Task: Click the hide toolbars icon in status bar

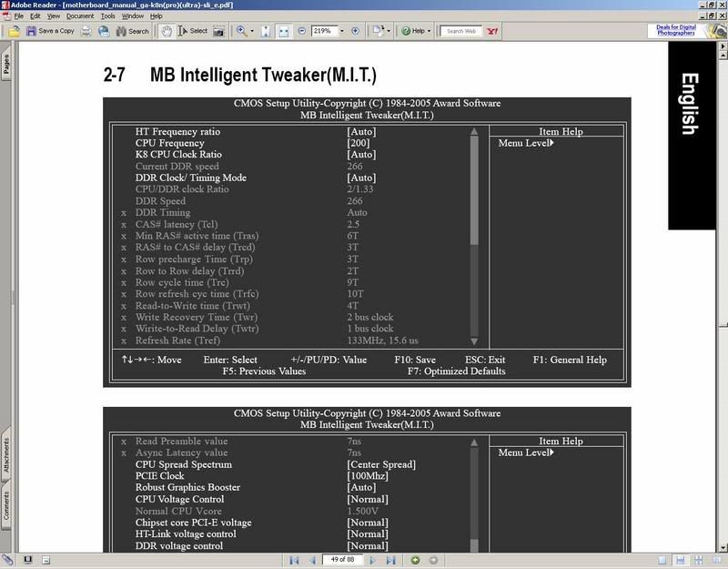Action: point(46,560)
